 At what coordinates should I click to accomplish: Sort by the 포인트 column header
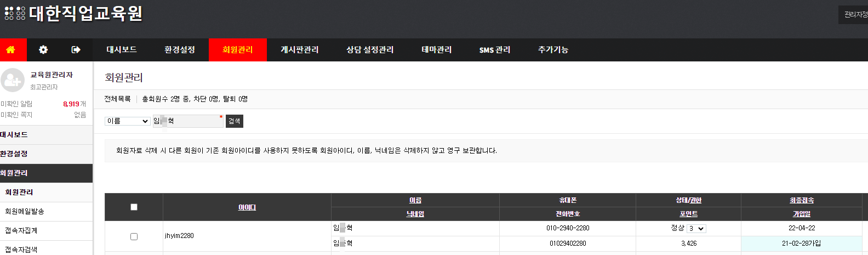[688, 214]
